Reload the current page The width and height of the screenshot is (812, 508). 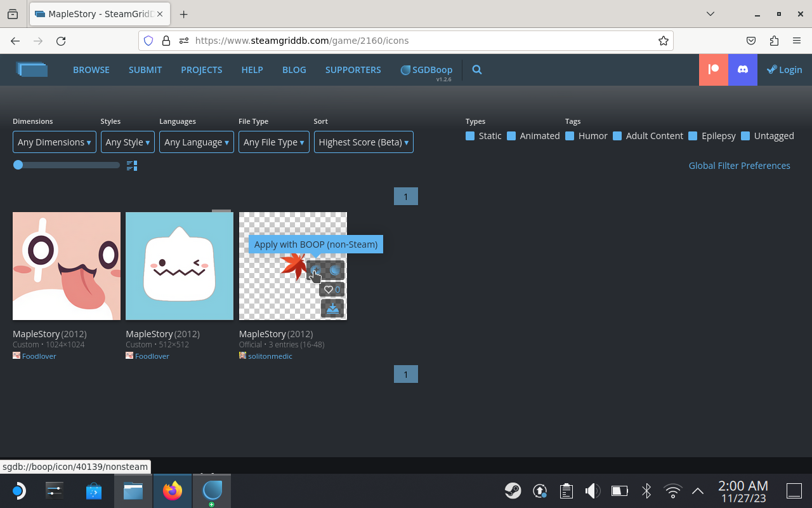point(61,41)
